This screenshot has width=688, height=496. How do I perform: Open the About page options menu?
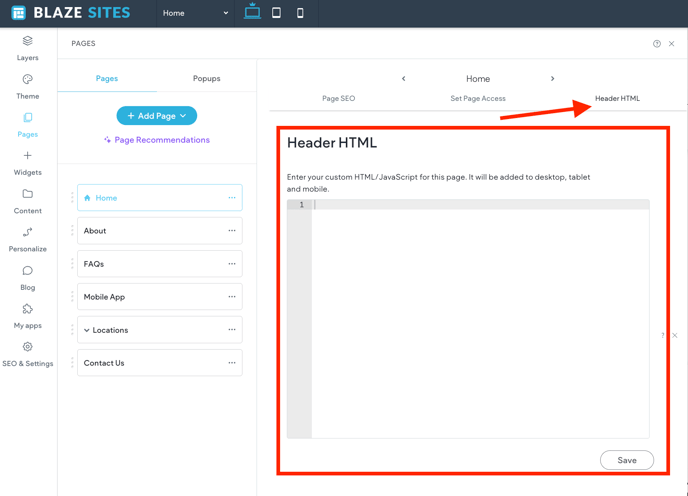click(232, 231)
